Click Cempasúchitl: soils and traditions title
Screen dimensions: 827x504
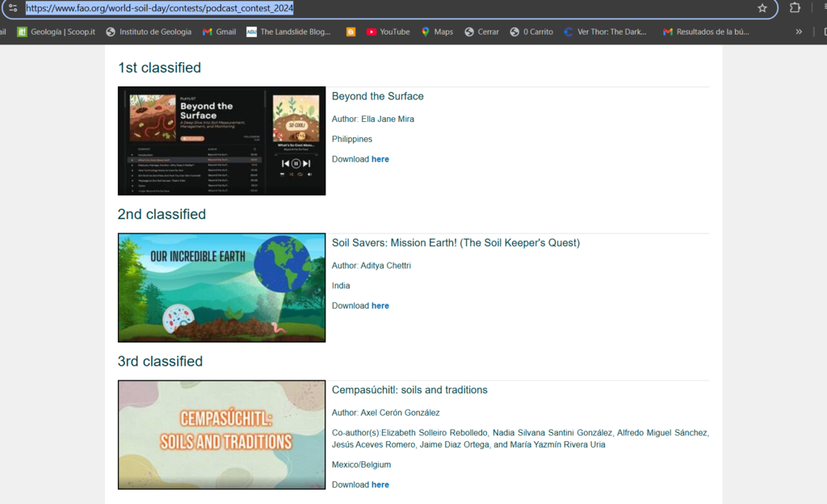pos(409,390)
